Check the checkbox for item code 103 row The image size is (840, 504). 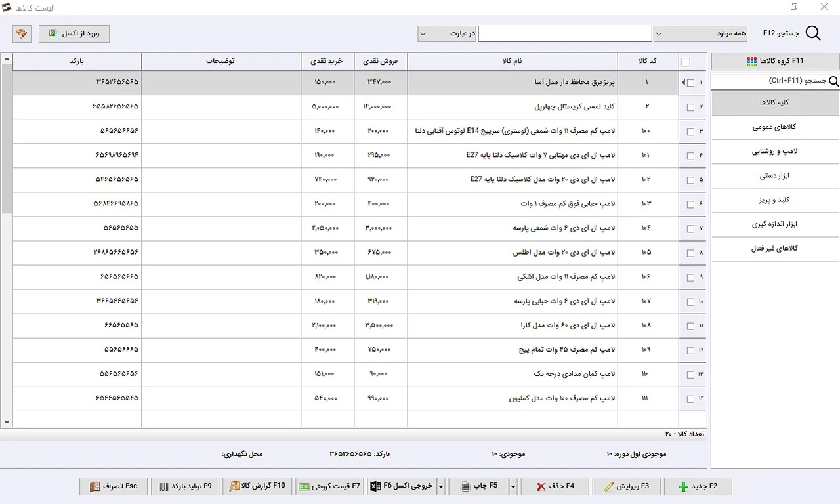tap(690, 204)
